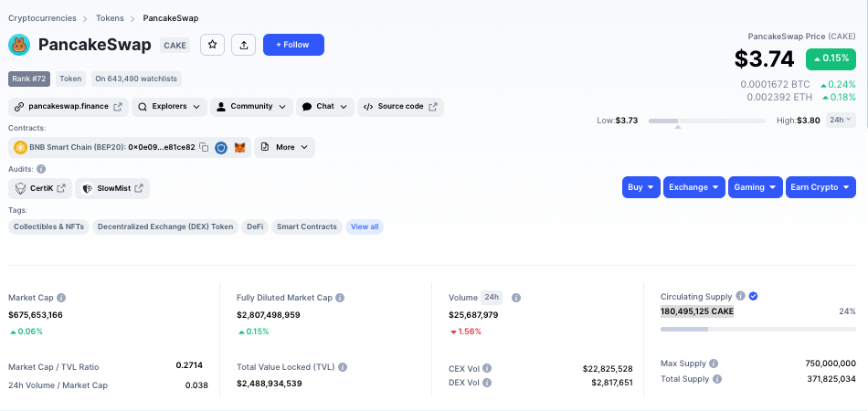Open the SlowMist audit link
Viewport: 868px width, 411px height.
point(112,189)
